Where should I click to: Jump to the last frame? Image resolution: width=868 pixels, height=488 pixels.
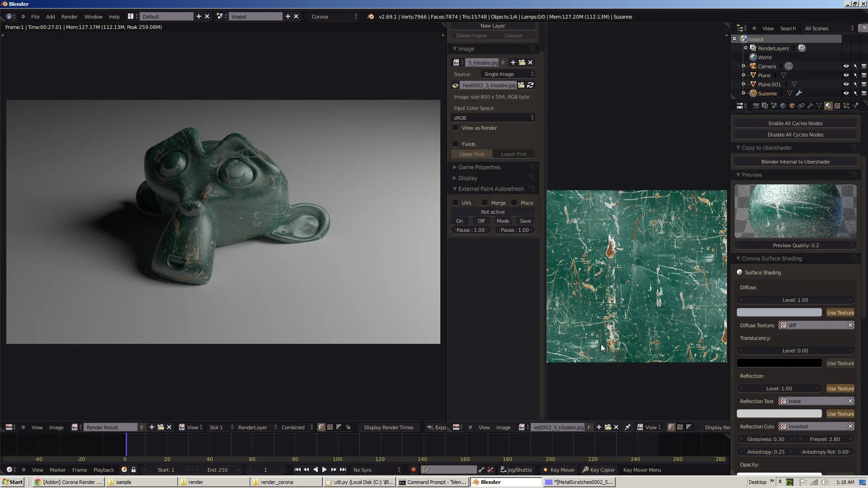[x=343, y=470]
